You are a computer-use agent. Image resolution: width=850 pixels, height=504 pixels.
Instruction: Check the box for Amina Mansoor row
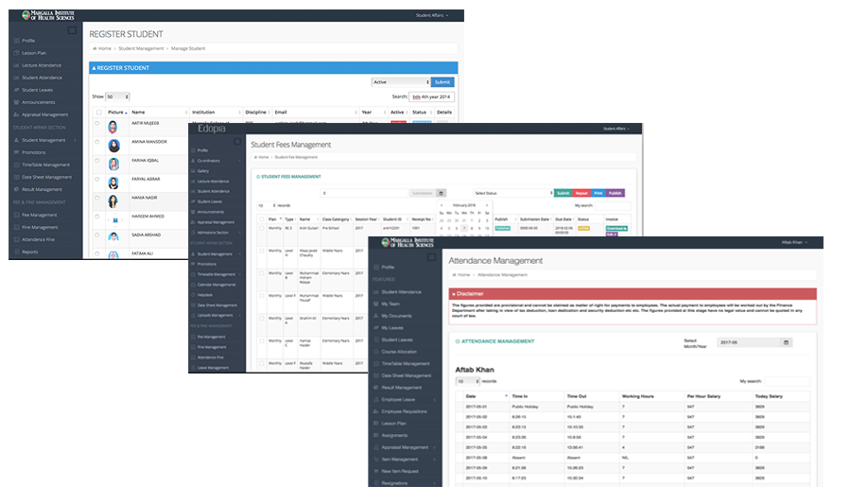click(97, 142)
